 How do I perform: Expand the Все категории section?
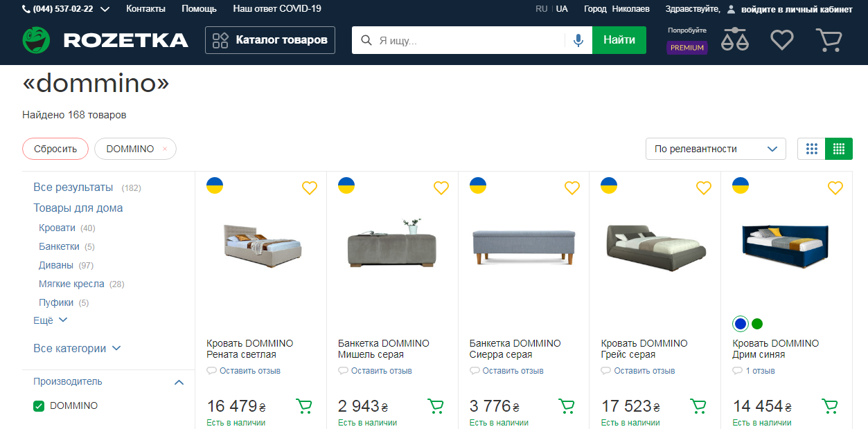pos(73,348)
